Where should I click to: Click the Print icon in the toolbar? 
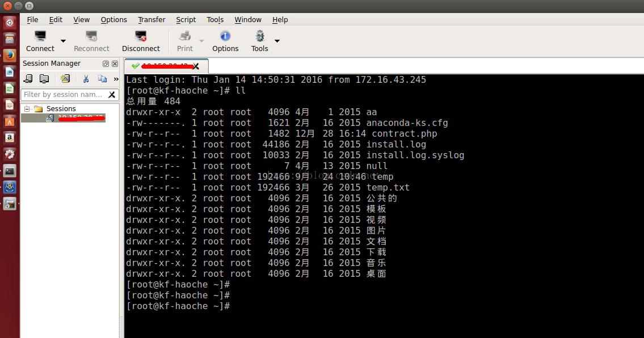(x=184, y=36)
